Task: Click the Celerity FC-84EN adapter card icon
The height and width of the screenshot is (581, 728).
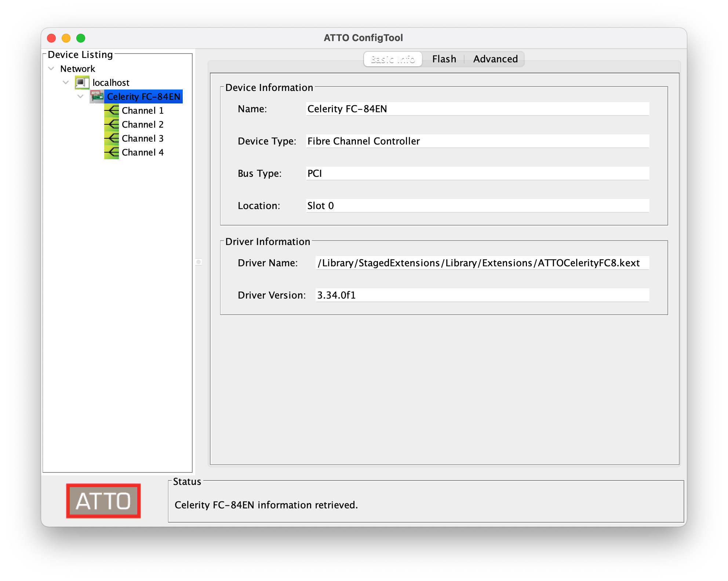Action: pyautogui.click(x=97, y=96)
